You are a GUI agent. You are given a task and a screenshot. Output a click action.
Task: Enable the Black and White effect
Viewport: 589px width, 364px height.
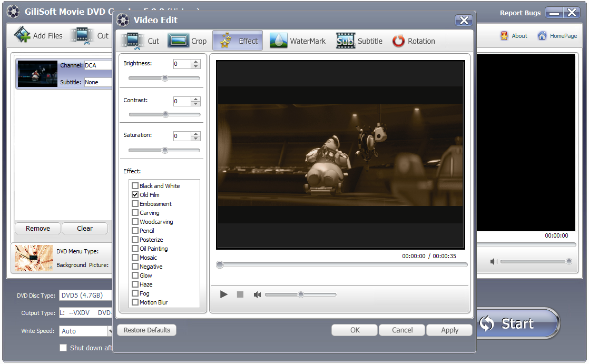[x=135, y=186]
